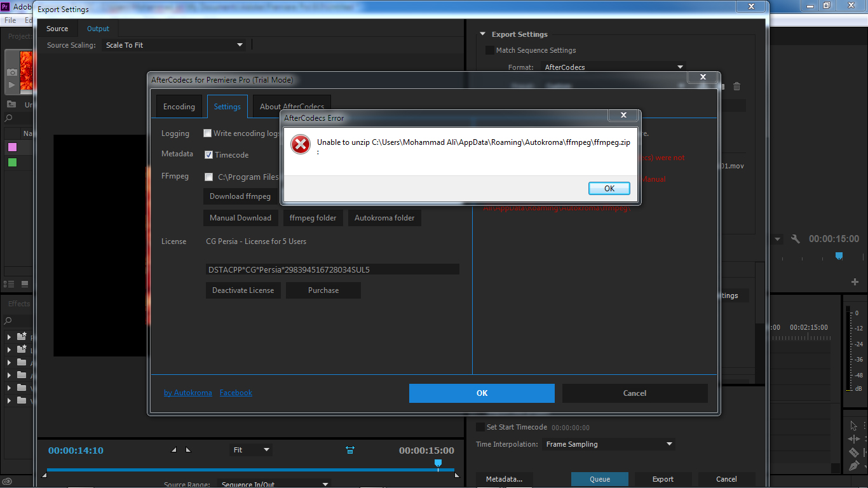The height and width of the screenshot is (488, 868).
Task: Confirm AfterCodecs settings with blue OK button
Action: pyautogui.click(x=482, y=393)
